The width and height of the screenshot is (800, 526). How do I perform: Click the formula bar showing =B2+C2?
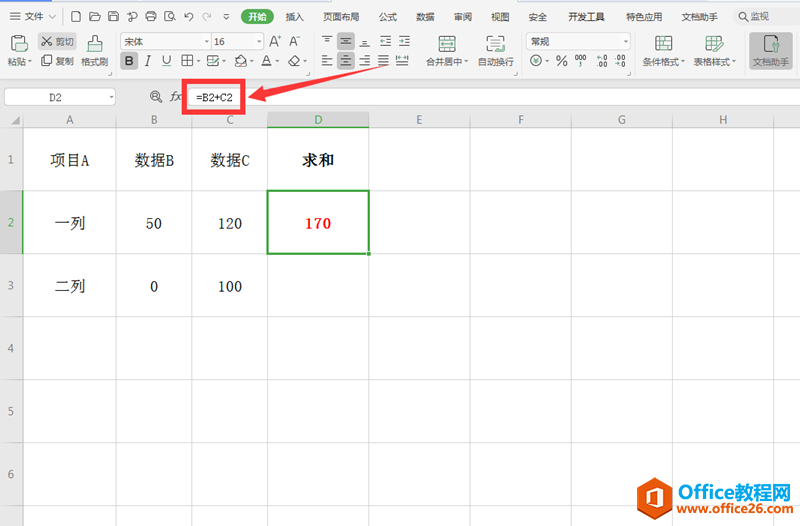(216, 97)
